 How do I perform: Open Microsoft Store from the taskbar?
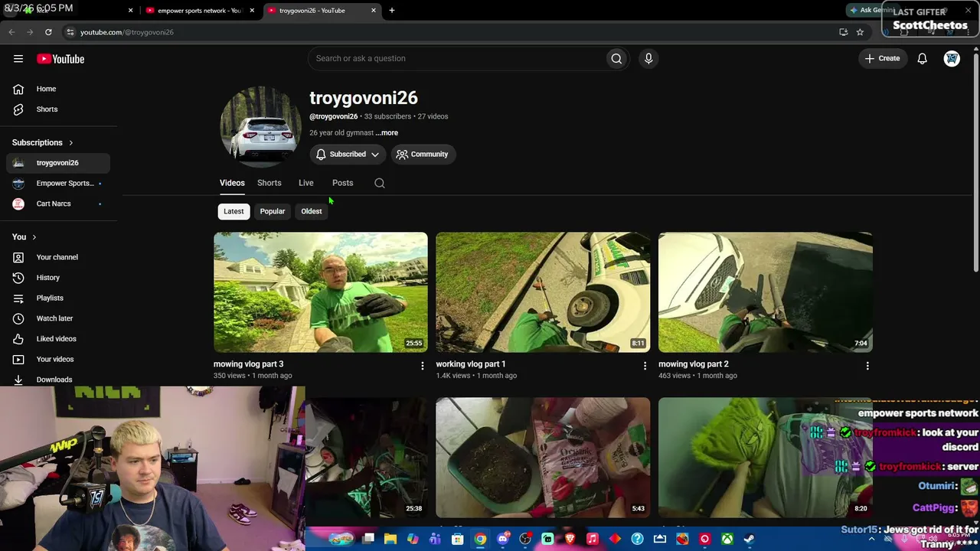pos(458,539)
